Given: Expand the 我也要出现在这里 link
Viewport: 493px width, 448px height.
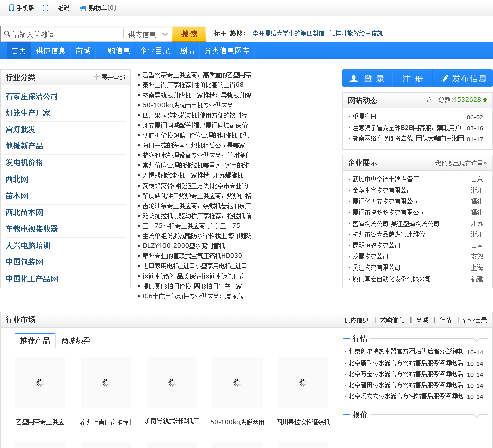Looking at the screenshot, I should (x=461, y=163).
